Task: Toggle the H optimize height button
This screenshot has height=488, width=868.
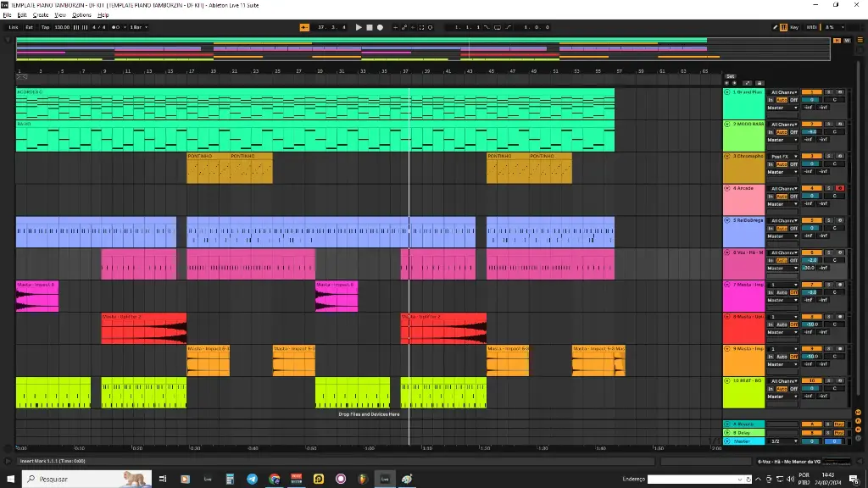Action: (837, 41)
